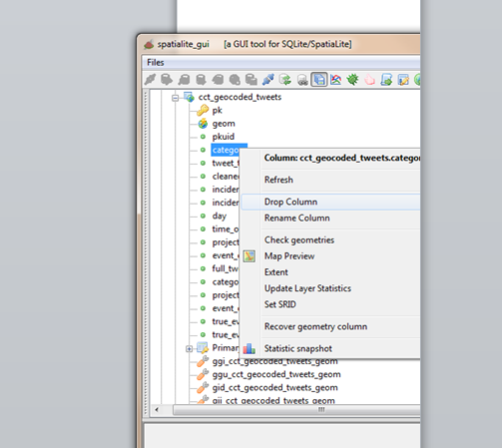Select the cct_geocoded_tweets table name
The image size is (502, 448).
point(240,97)
